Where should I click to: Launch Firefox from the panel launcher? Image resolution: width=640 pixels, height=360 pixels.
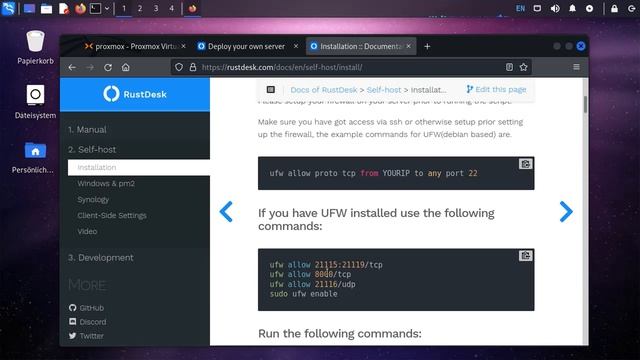80,8
